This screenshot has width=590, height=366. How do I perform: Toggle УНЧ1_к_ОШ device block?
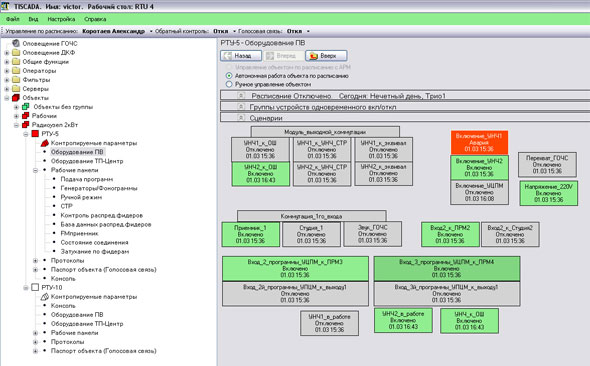(x=260, y=149)
